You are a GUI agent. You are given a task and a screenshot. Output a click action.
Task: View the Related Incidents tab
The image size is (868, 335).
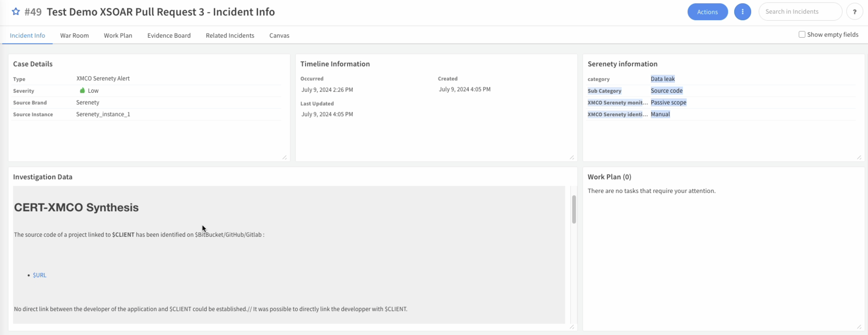230,35
